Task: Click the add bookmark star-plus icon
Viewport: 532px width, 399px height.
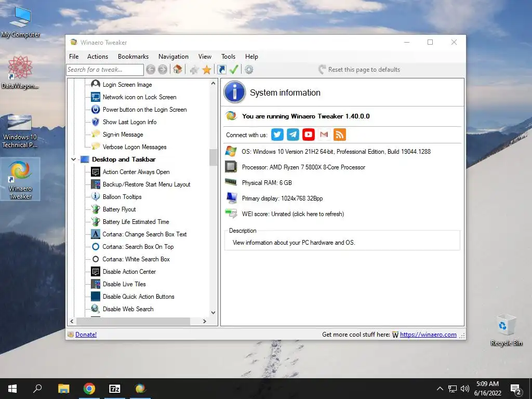Action: 194,70
